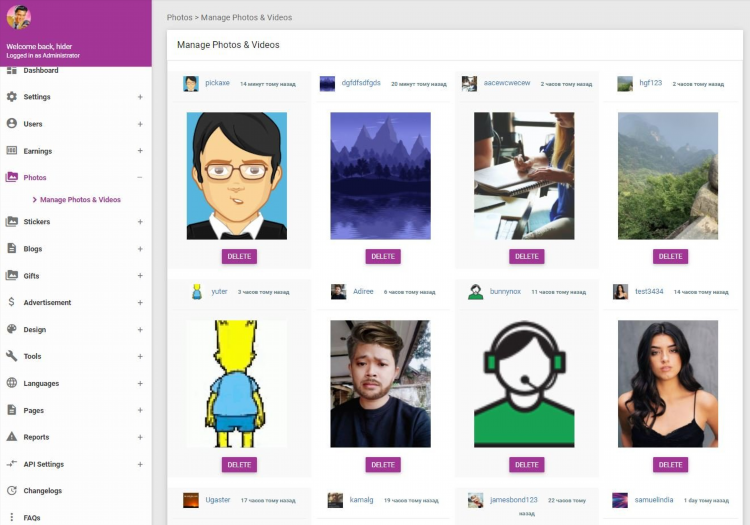Click the Pages document icon

[11, 410]
